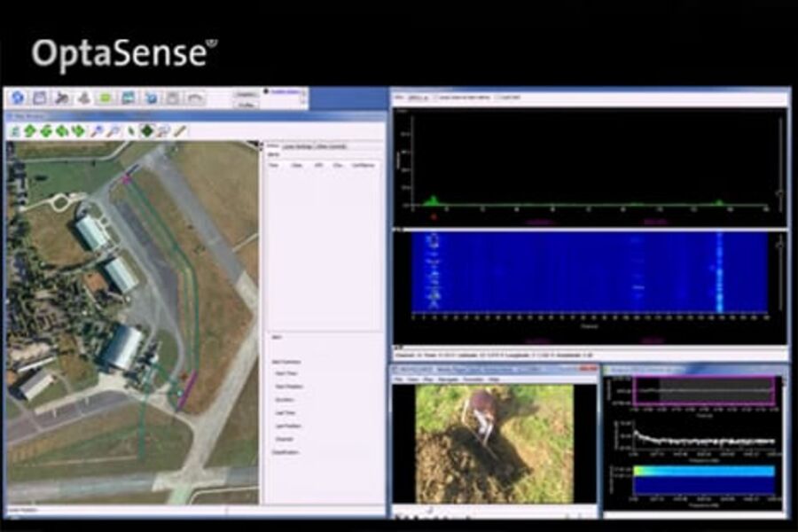Click the blue cube icon in top toolbar
Screen dimensions: 798x532
[x=151, y=98]
